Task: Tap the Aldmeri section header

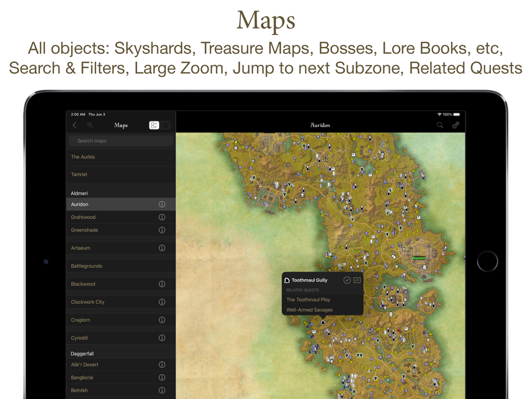Action: pos(79,194)
